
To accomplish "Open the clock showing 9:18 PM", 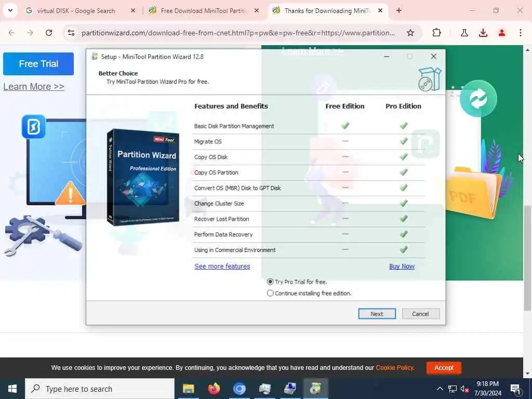I will [487, 389].
